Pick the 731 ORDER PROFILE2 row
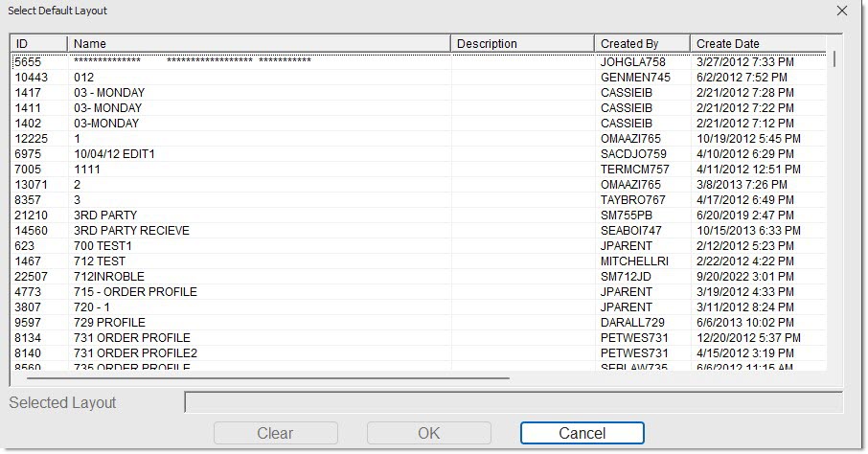The image size is (868, 454). 135,353
